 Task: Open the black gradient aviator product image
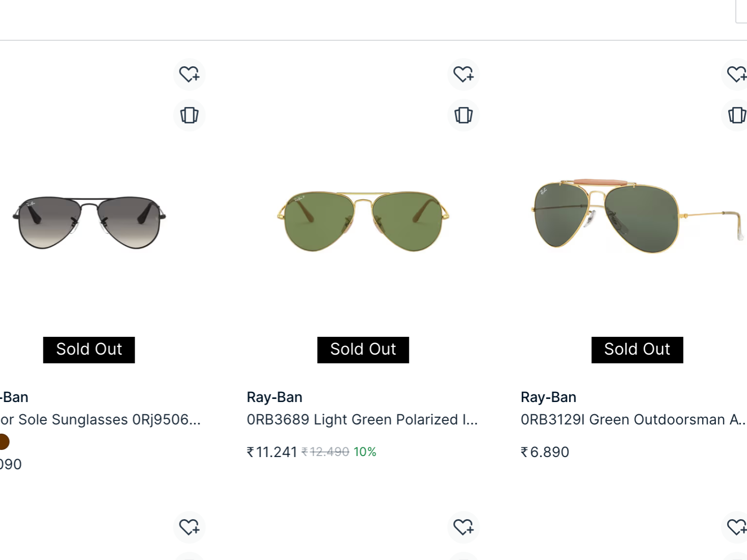coord(89,223)
